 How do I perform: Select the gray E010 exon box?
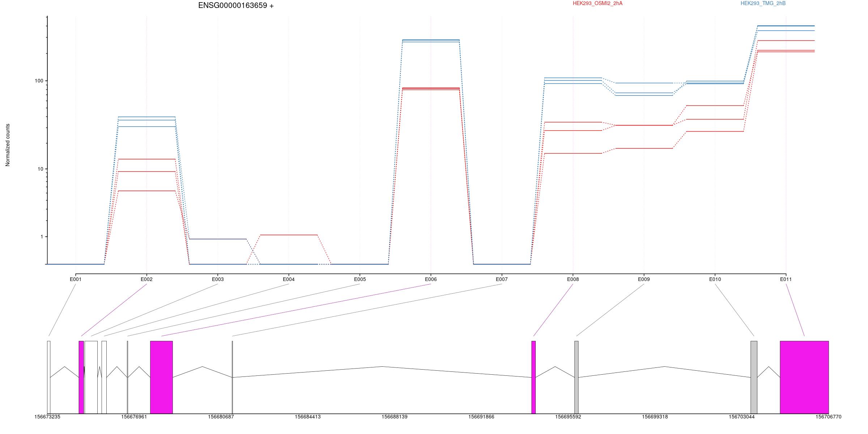[754, 377]
